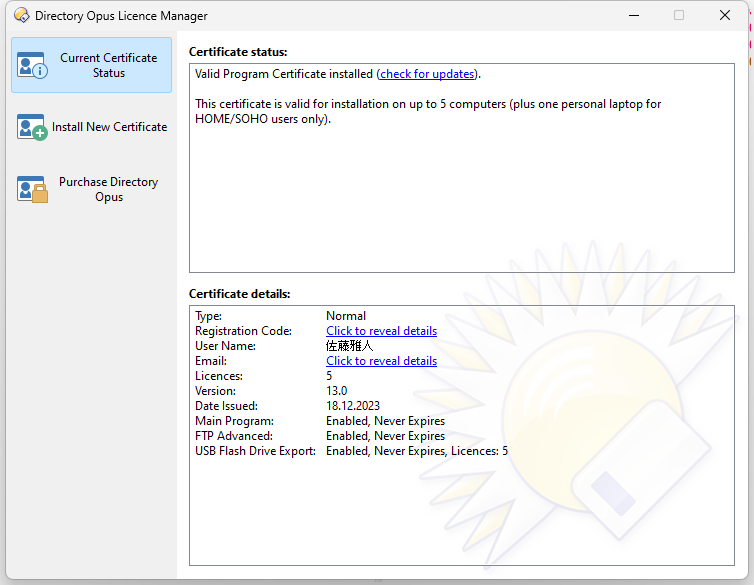Click the 'Main Program:' label

(x=234, y=421)
